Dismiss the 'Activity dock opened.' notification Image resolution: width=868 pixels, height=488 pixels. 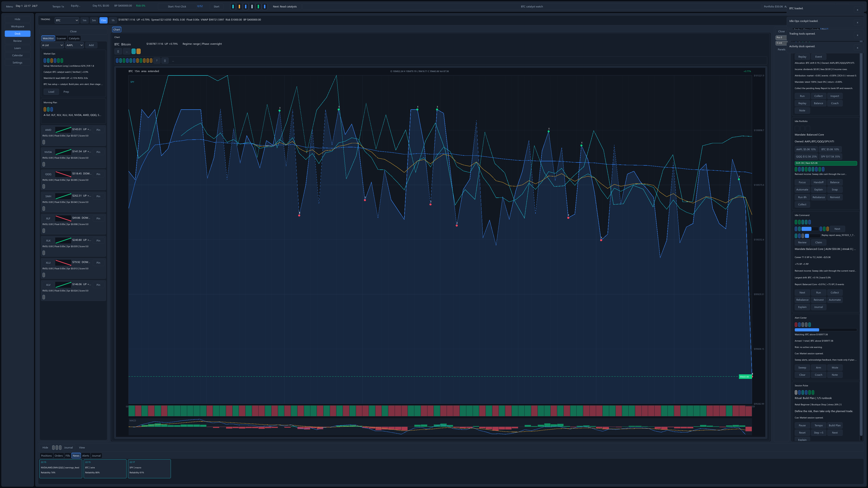[858, 48]
